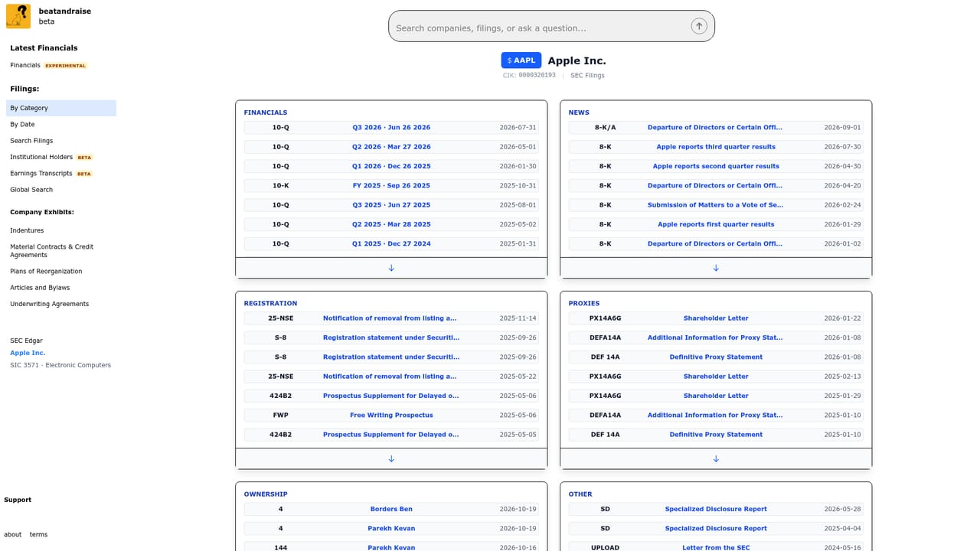Open Submission of Matters to a Vote filing
The width and height of the screenshot is (980, 551).
[x=716, y=205]
